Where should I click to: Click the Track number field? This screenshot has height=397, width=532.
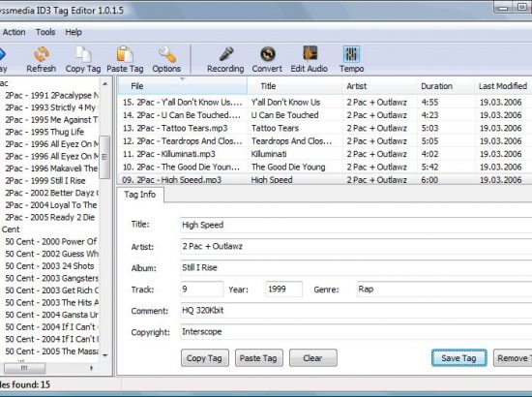pos(202,289)
